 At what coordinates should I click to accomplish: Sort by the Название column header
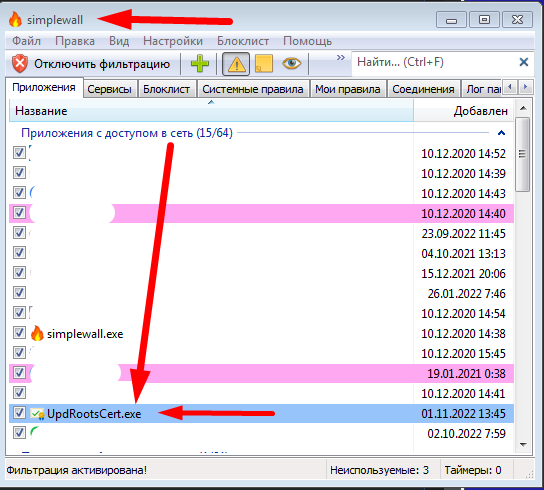[211, 111]
